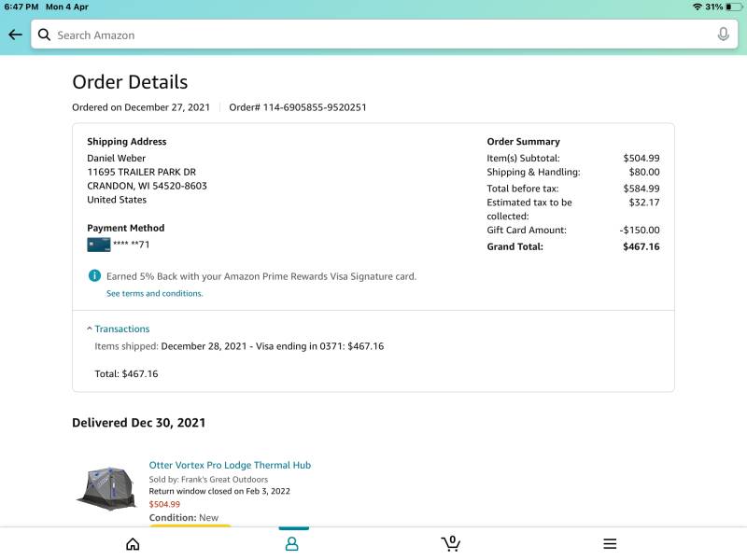Viewport: 747px width, 560px height.
Task: Open the hamburger menu icon
Action: [x=610, y=544]
